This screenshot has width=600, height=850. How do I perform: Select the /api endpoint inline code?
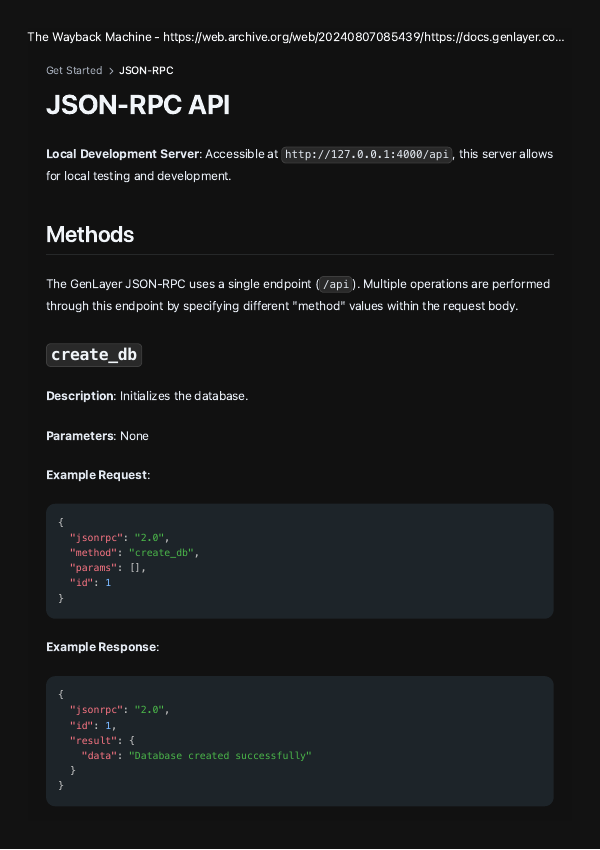(337, 283)
